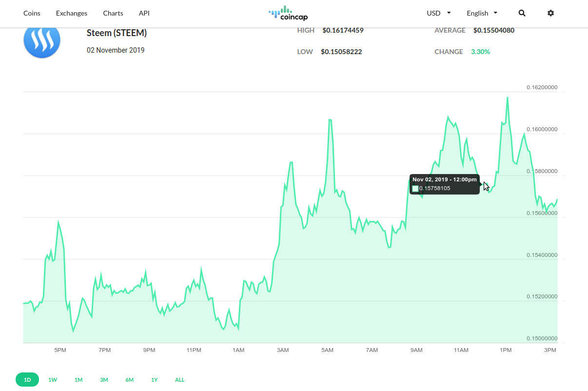Screen dimensions: 588x391
Task: Expand the English language dropdown
Action: pyautogui.click(x=482, y=13)
